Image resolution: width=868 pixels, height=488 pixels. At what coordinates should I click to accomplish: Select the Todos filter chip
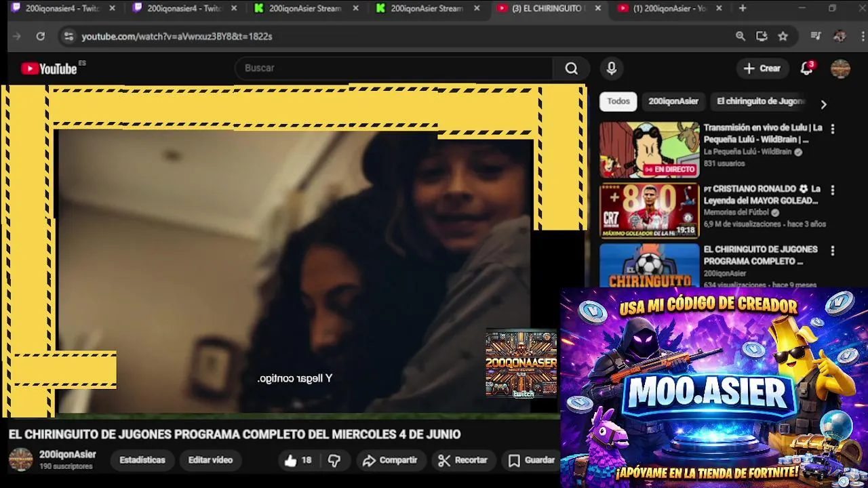pyautogui.click(x=618, y=101)
